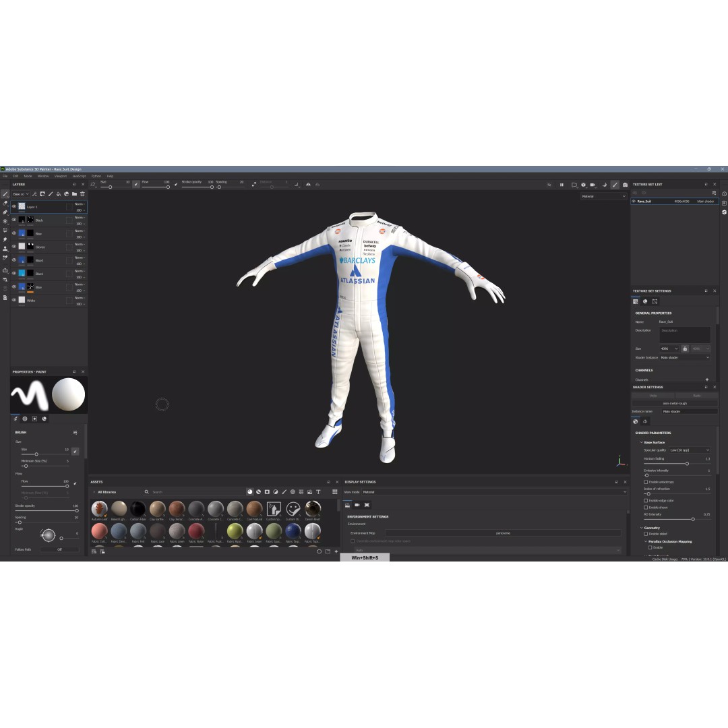Open the Viewport menu
Viewport: 728px width, 728px height.
61,177
